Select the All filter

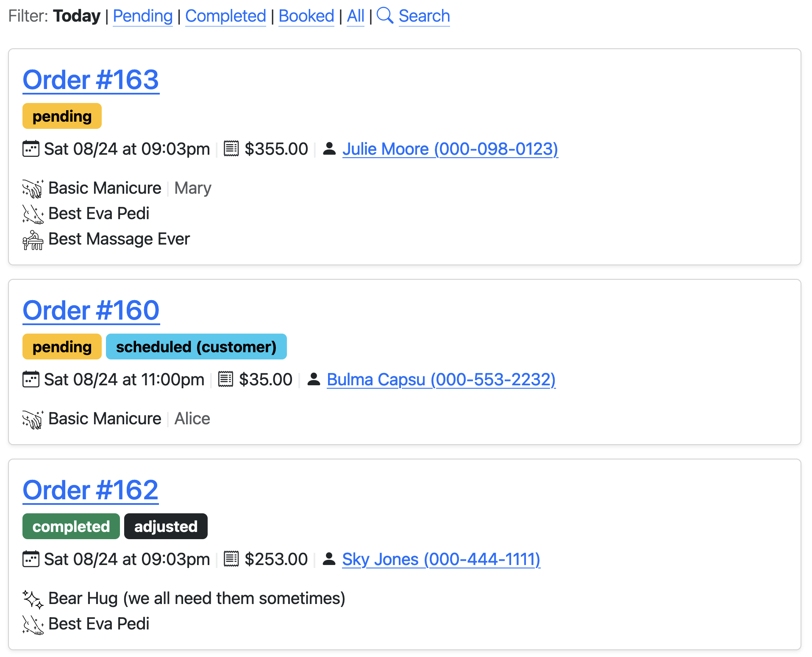point(356,16)
